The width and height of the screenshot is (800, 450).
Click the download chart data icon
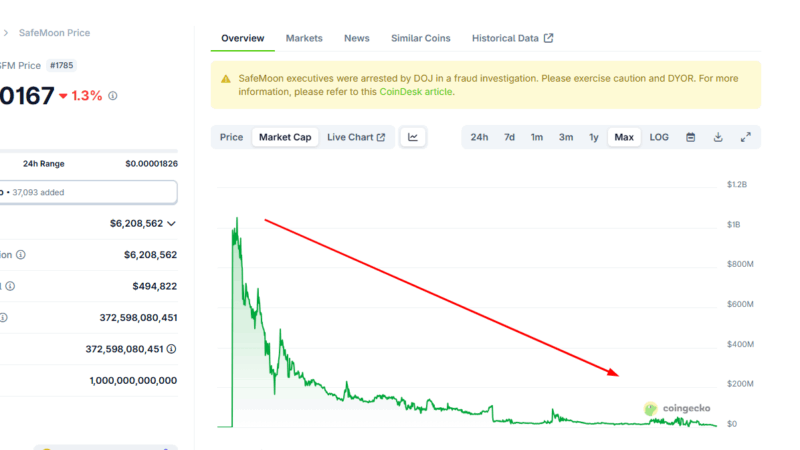coord(718,137)
